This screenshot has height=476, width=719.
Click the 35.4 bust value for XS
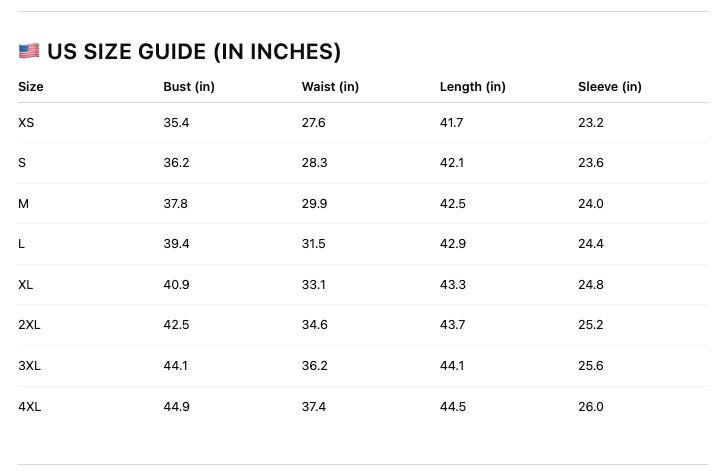pyautogui.click(x=176, y=123)
